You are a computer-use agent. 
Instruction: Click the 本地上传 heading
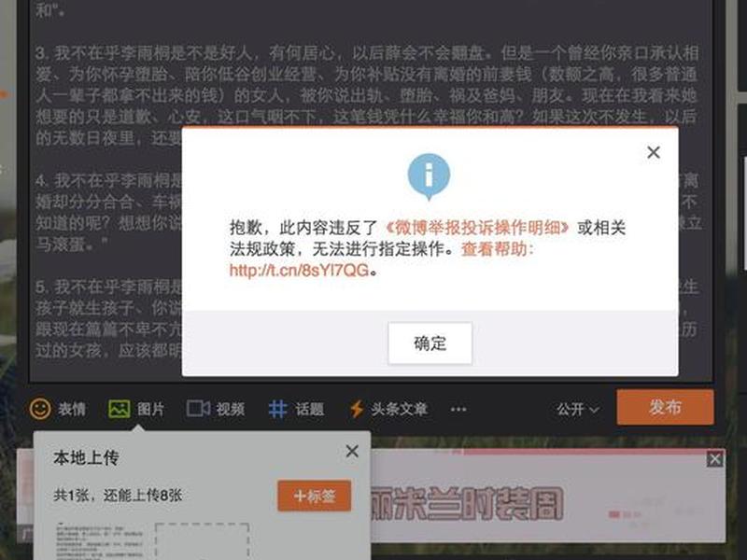pos(86,457)
